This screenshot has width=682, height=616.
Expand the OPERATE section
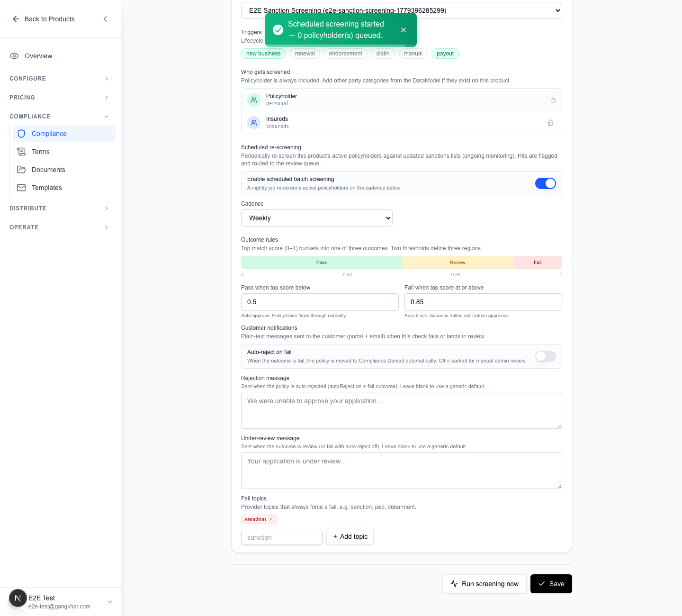pos(60,227)
